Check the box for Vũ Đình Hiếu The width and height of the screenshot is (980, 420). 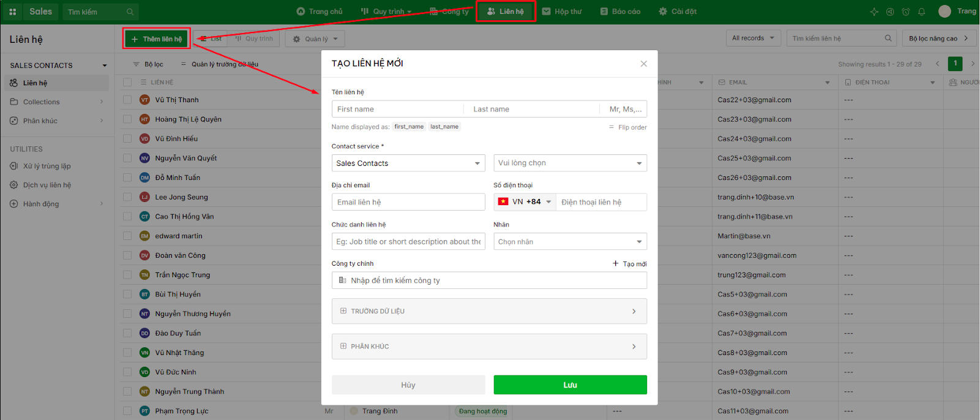click(127, 138)
